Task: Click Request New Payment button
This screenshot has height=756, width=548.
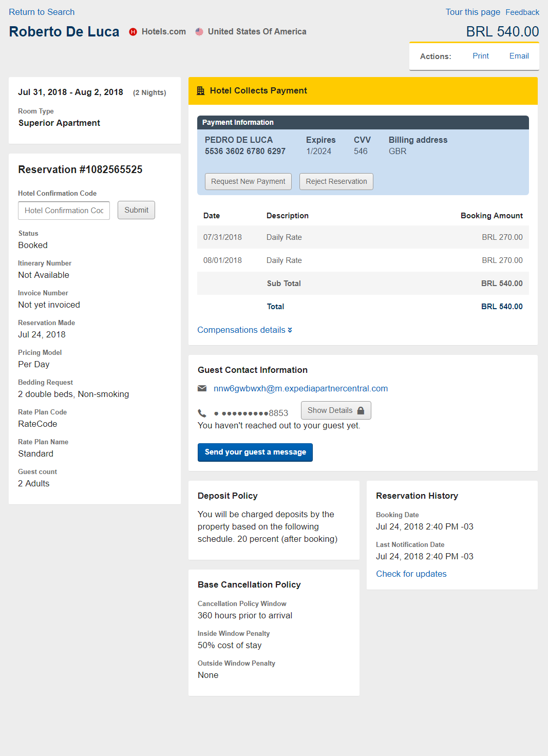Action: pos(248,181)
